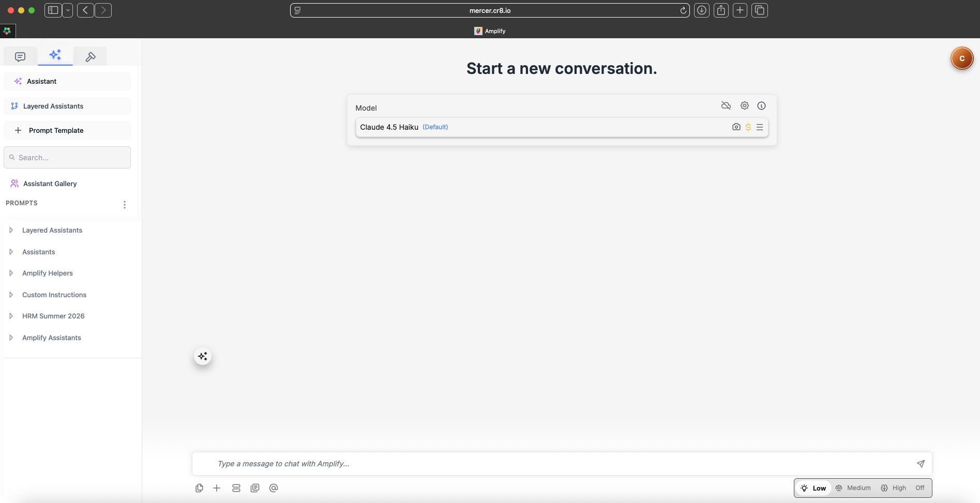Open a new Safari tab
This screenshot has height=503, width=980.
click(x=740, y=10)
